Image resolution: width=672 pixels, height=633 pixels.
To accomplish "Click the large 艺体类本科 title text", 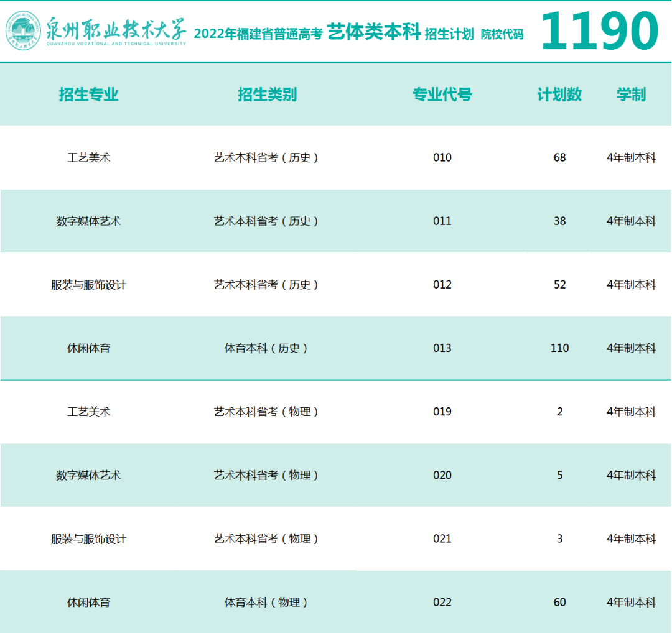I will click(x=374, y=31).
